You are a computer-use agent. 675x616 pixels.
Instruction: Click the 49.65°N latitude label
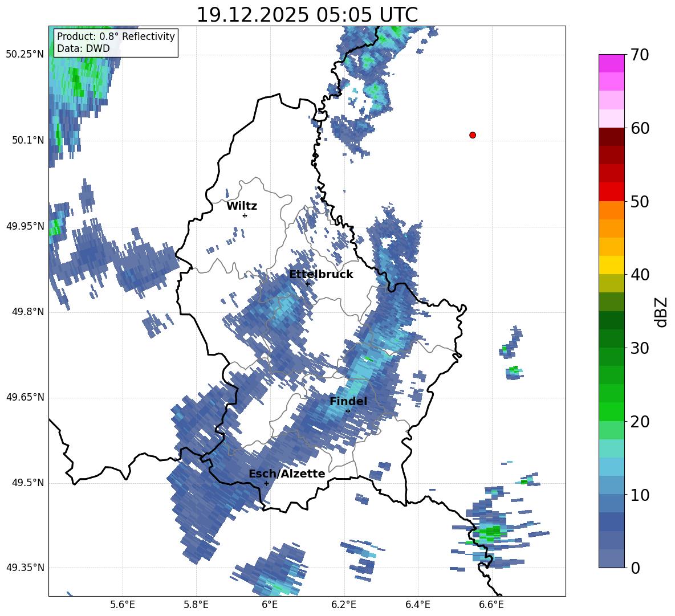[x=25, y=397]
